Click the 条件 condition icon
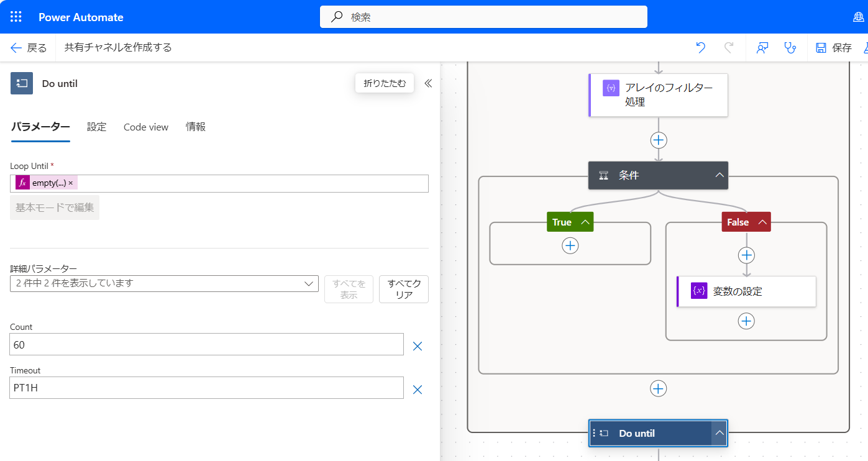Screen dimensions: 868x461 (603, 176)
